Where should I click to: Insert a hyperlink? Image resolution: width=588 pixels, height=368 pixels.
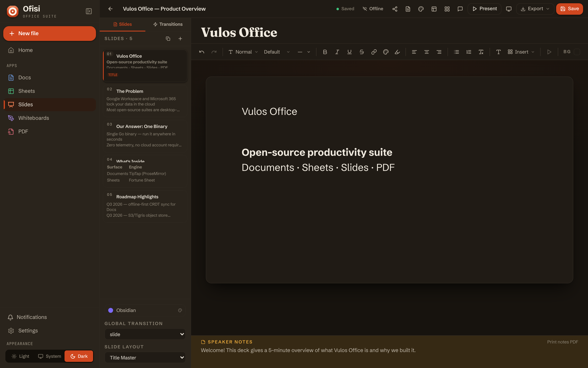pos(374,52)
